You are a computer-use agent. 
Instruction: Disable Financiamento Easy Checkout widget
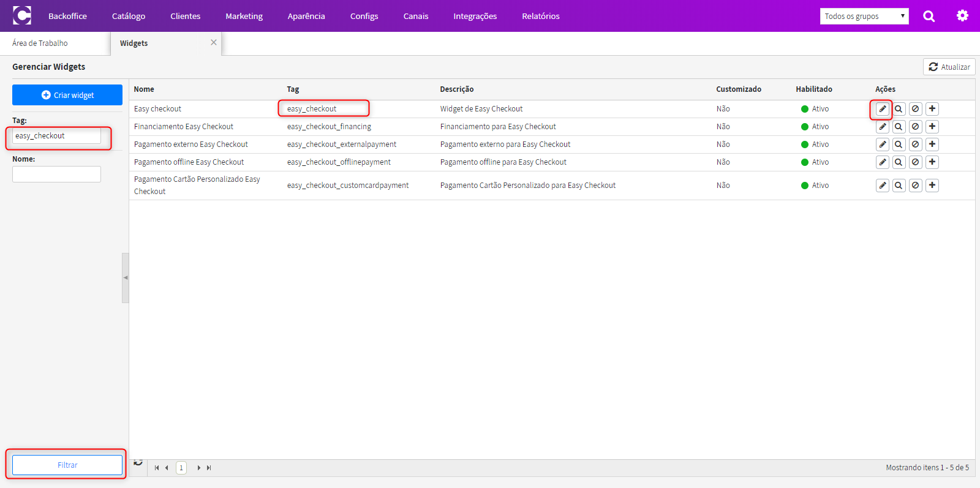(x=915, y=127)
